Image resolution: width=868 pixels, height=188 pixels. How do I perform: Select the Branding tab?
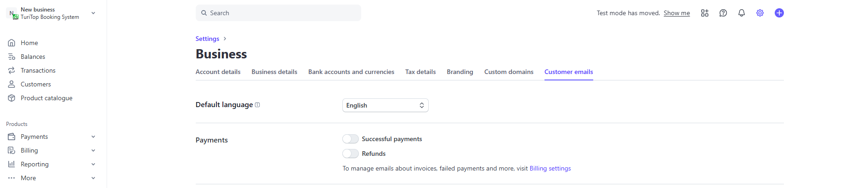460,72
